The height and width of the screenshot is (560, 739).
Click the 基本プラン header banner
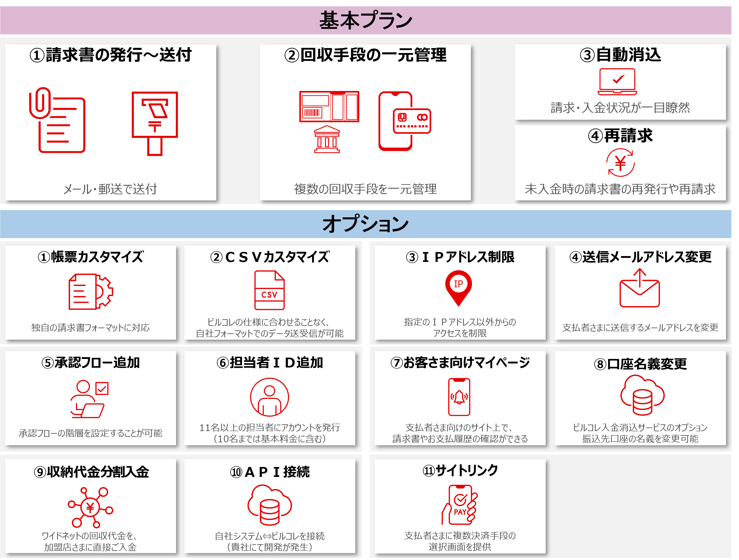pyautogui.click(x=366, y=20)
